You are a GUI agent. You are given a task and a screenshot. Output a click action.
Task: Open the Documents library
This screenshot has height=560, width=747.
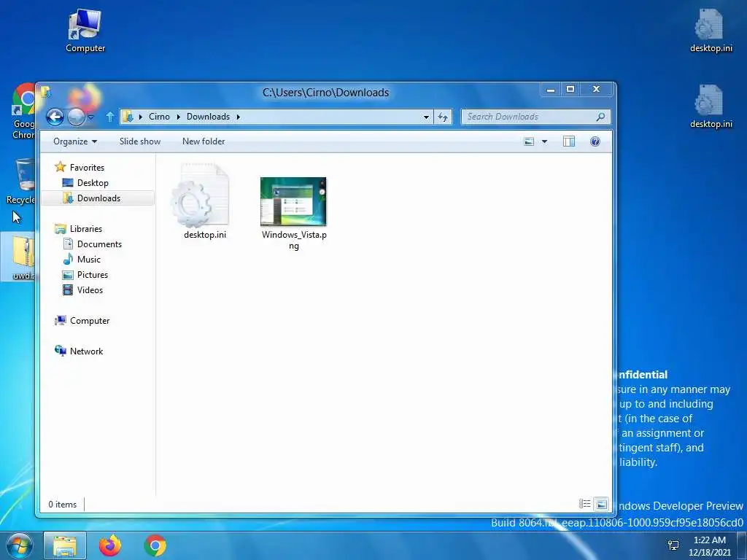point(99,244)
